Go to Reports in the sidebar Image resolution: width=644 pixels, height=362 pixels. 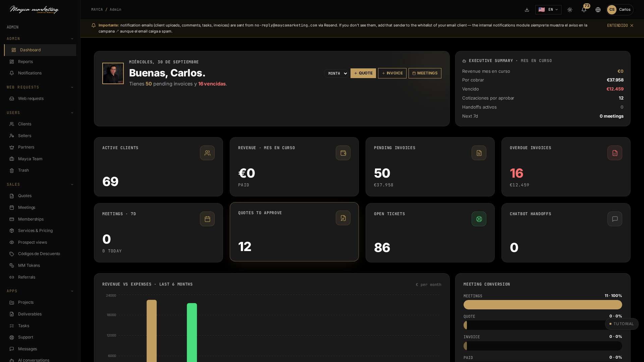pos(40,62)
